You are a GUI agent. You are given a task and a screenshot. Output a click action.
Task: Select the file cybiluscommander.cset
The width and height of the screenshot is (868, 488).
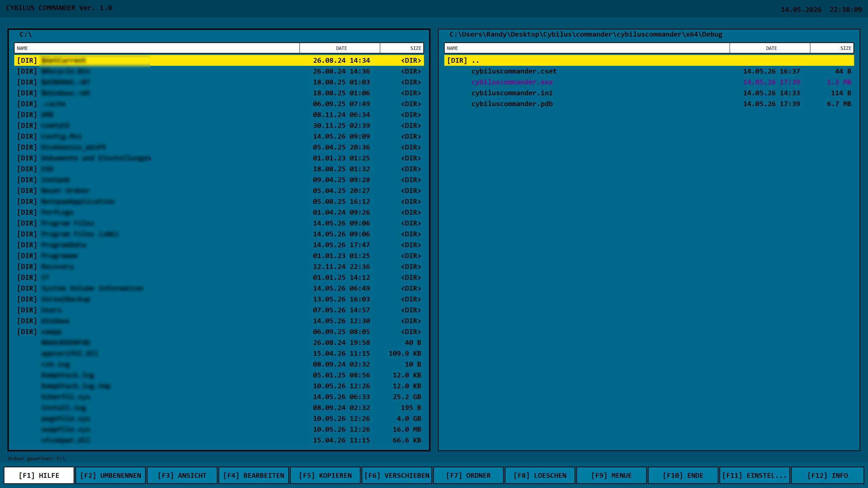pos(649,71)
